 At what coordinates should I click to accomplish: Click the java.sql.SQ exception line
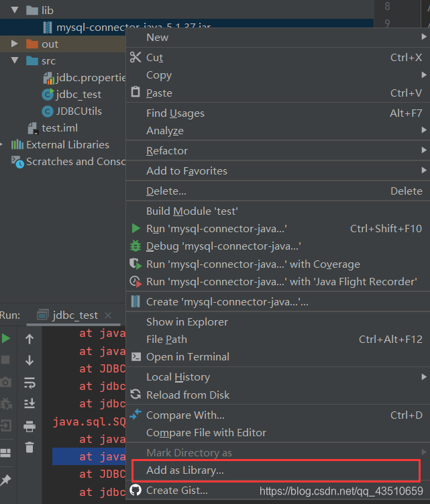point(89,421)
